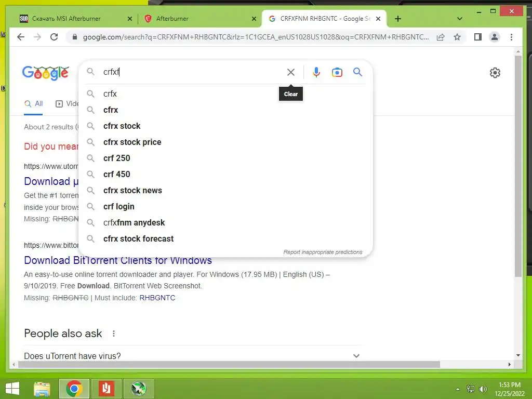Go back to previous page
Image resolution: width=532 pixels, height=399 pixels.
coord(21,37)
